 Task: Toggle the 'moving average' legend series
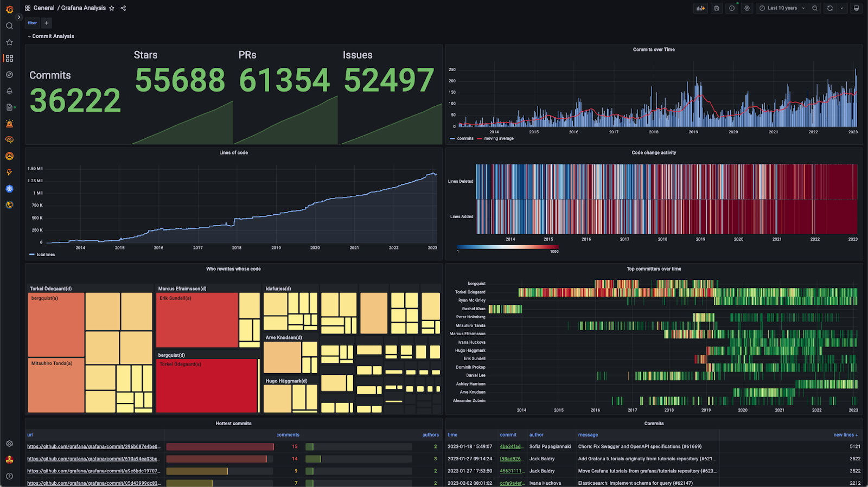pyautogui.click(x=498, y=138)
